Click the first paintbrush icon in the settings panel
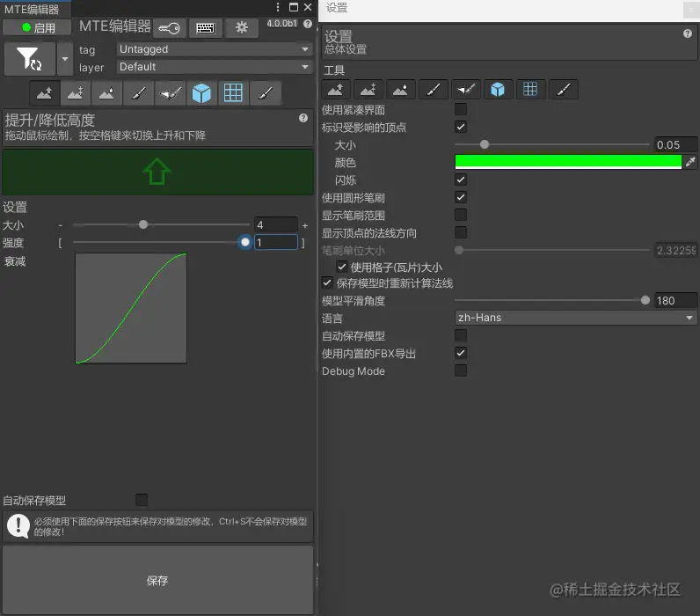The height and width of the screenshot is (616, 700). pos(433,90)
